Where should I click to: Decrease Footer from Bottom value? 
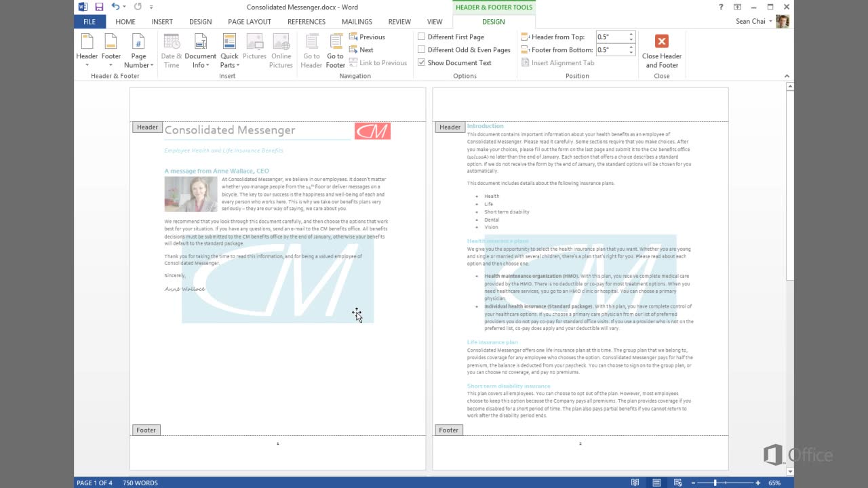point(631,52)
